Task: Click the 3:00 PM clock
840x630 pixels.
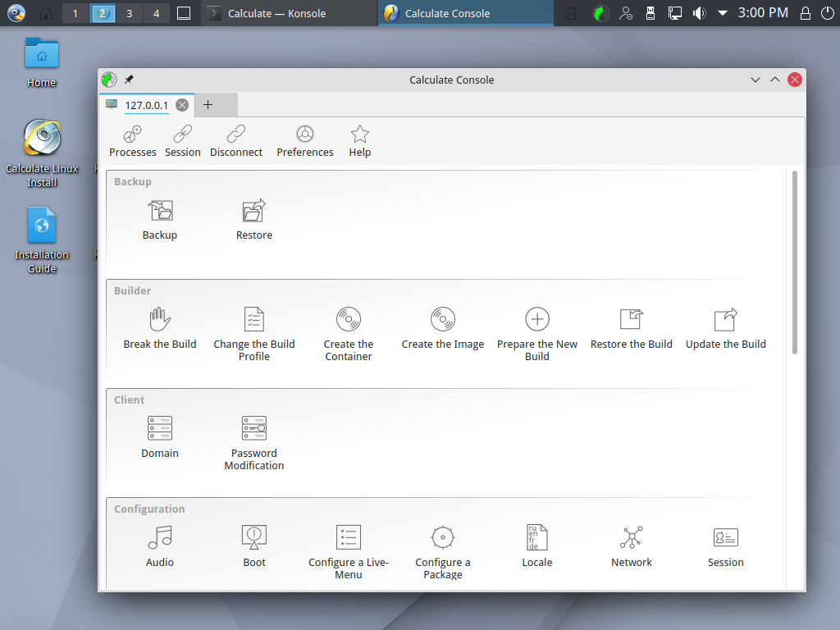Action: pos(763,13)
